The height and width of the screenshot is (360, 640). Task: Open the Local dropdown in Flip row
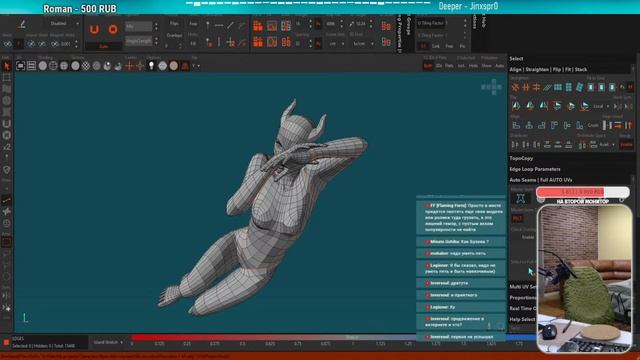tap(601, 106)
